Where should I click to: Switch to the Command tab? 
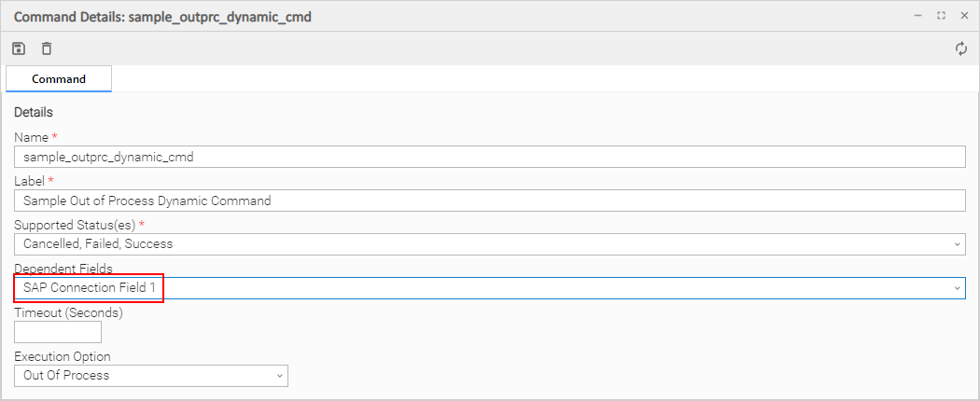(x=59, y=79)
